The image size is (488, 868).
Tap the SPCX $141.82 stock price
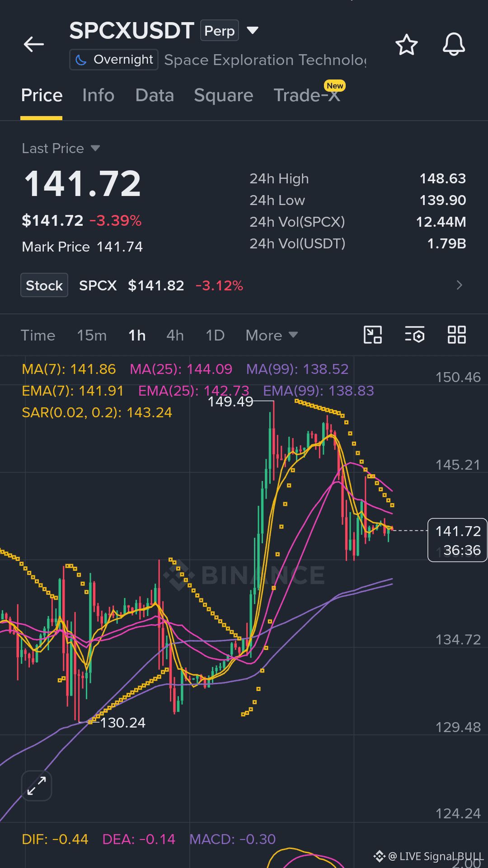click(x=131, y=285)
